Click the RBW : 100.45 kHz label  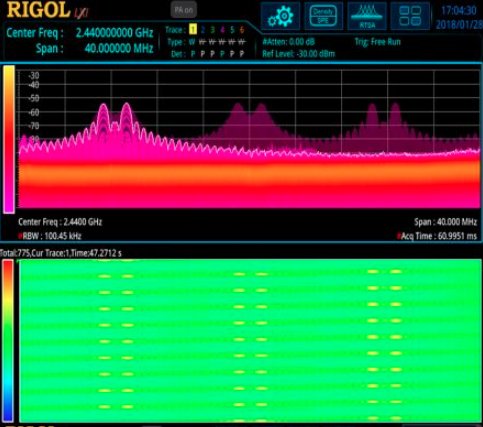click(x=50, y=236)
